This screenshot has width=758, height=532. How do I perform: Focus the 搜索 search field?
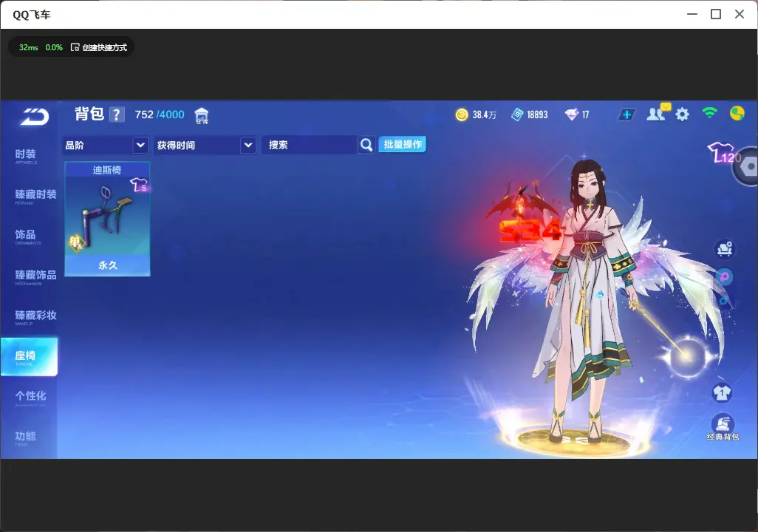[x=310, y=145]
